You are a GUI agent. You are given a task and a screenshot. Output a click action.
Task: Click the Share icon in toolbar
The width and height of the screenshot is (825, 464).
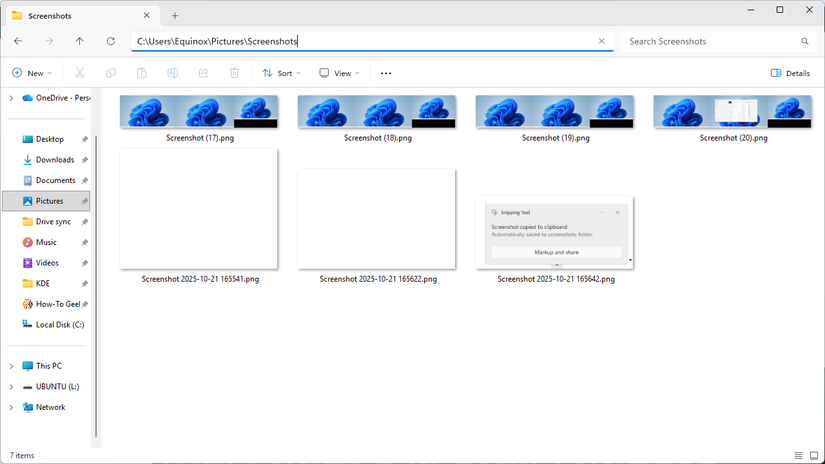pos(204,73)
